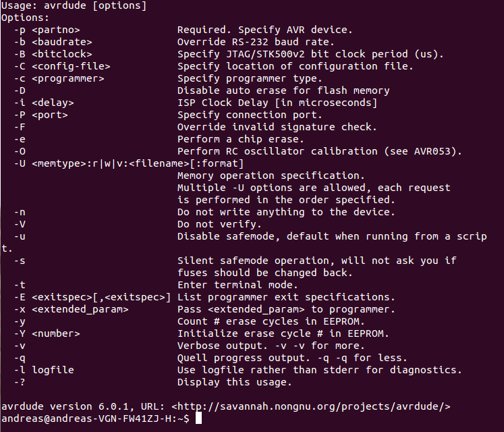
Task: Click the -x <extended_param> option
Action: tap(71, 309)
